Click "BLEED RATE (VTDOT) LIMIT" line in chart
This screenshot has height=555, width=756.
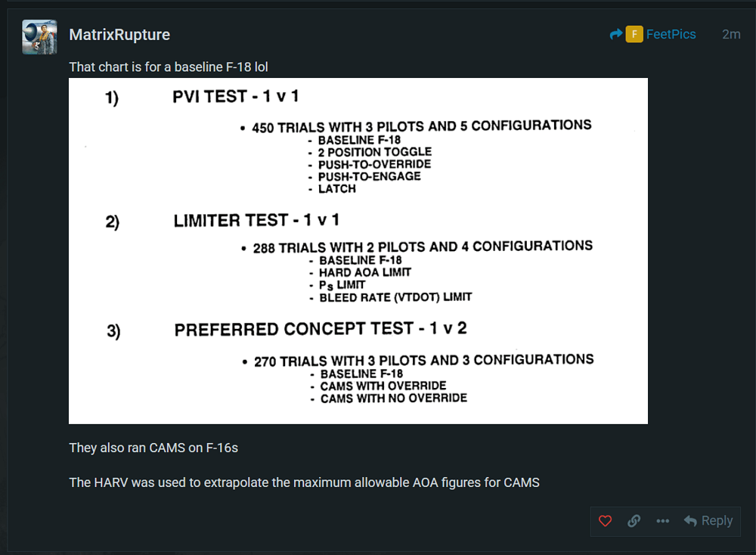tap(395, 297)
